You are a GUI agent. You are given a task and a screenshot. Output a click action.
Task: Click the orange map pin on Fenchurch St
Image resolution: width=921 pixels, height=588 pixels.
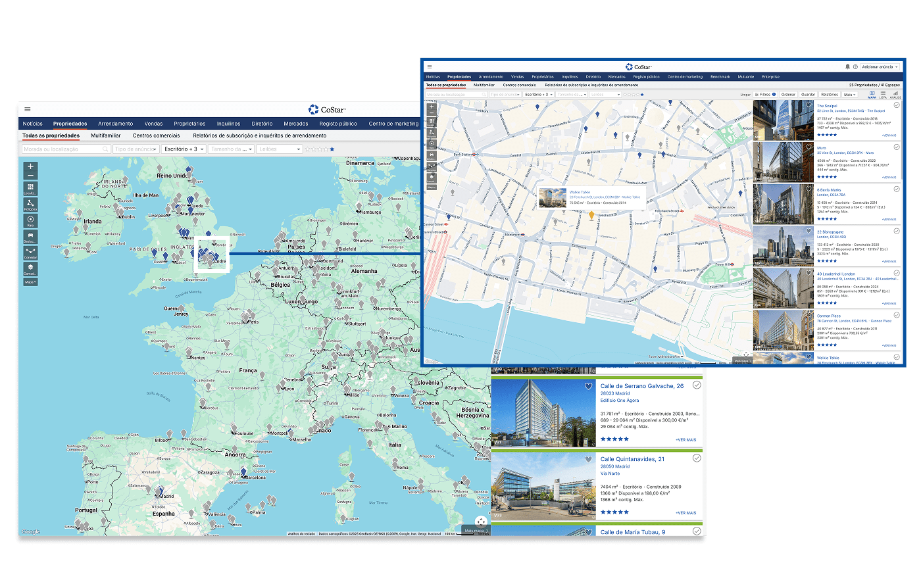(x=591, y=215)
